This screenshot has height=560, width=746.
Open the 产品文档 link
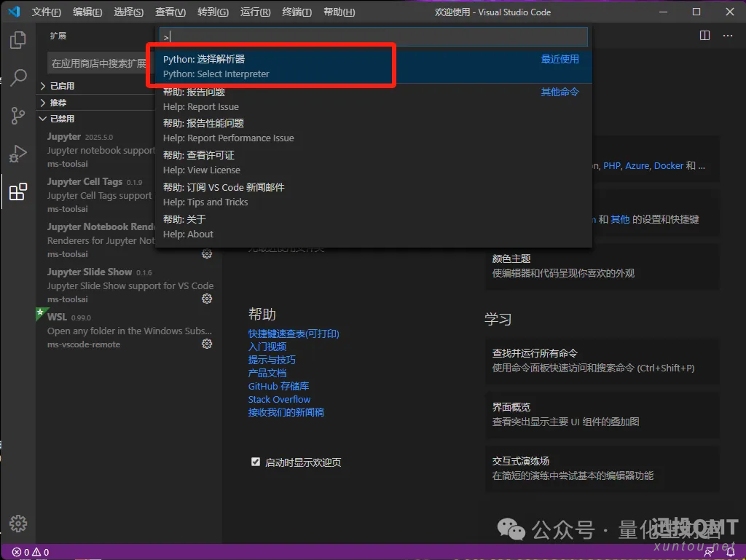[x=267, y=373]
